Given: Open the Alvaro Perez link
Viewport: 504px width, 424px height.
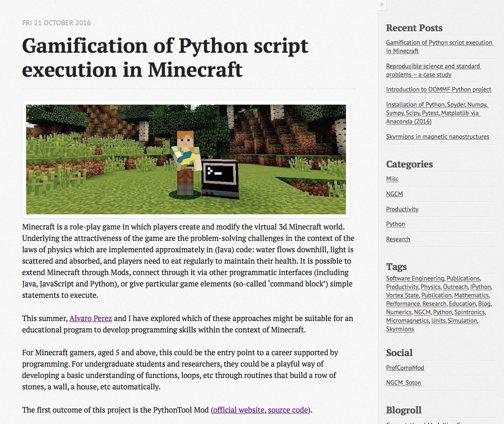Looking at the screenshot, I should (x=91, y=319).
